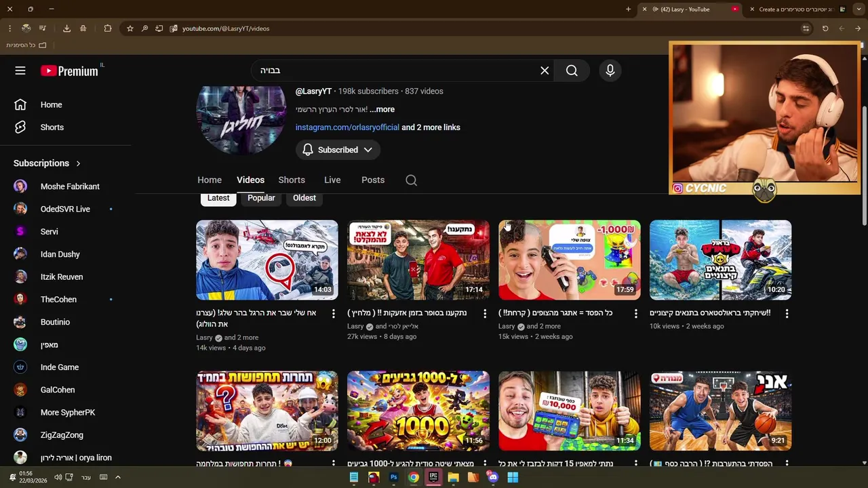Open site tune settings icon in address bar

[806, 28]
